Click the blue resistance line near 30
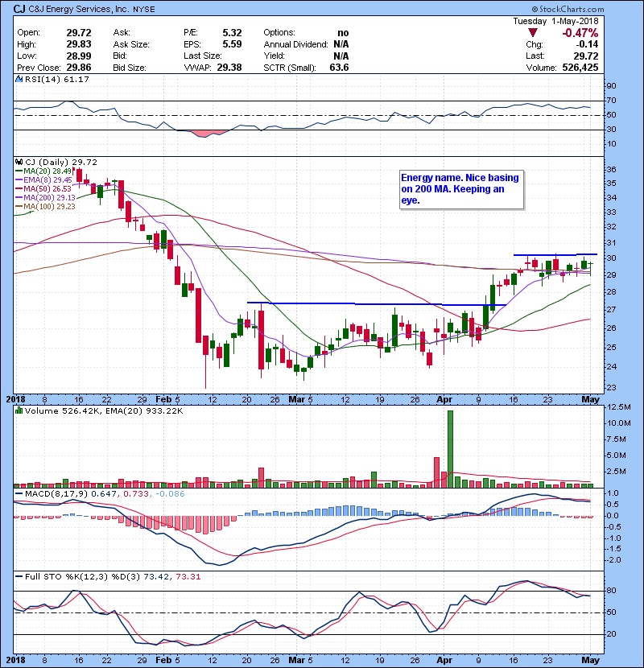This screenshot has height=668, width=644. coord(555,255)
